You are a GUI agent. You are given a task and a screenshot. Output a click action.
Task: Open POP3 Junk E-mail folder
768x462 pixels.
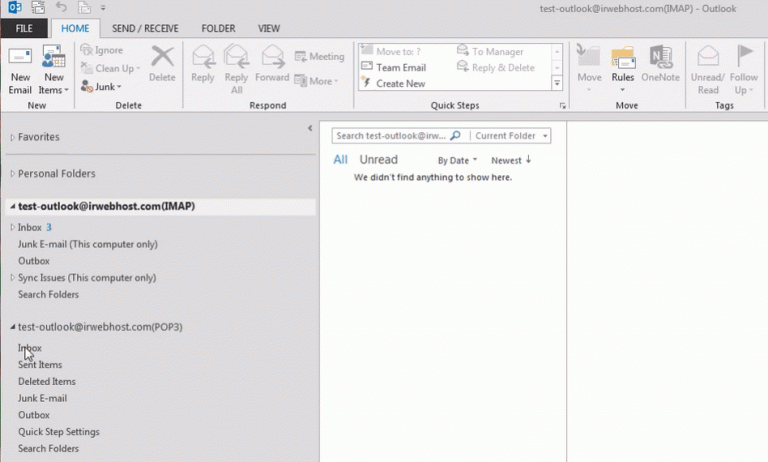point(42,398)
